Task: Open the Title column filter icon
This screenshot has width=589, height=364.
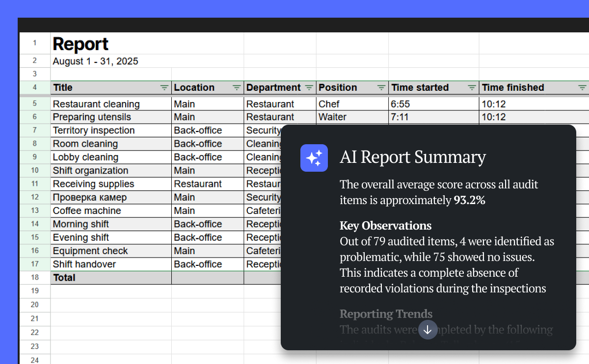Action: tap(164, 88)
